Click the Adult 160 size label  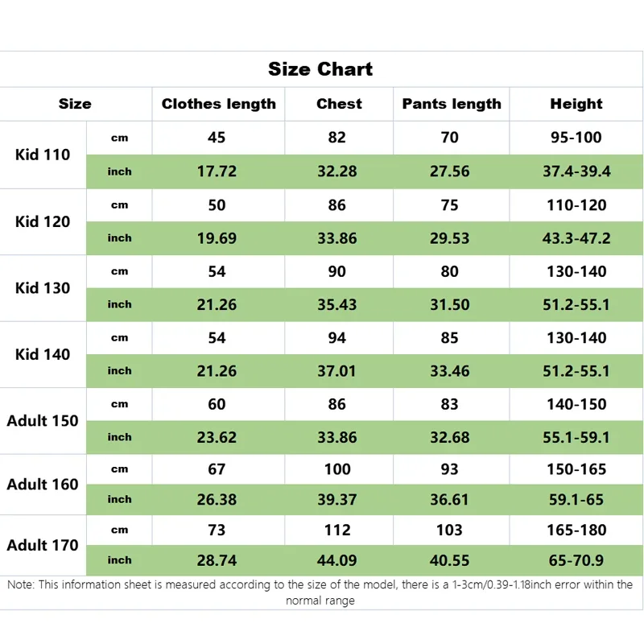[x=43, y=484]
